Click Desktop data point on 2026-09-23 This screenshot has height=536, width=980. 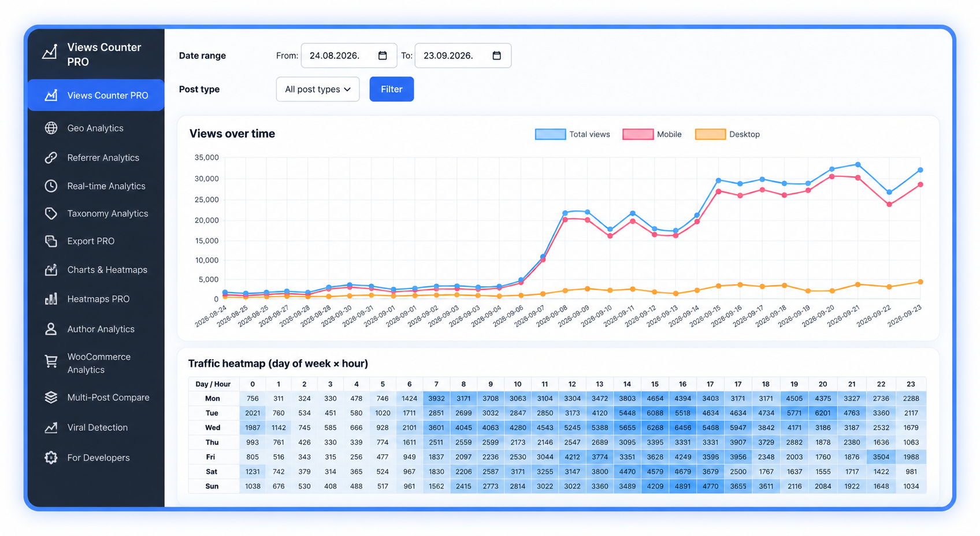coord(920,282)
